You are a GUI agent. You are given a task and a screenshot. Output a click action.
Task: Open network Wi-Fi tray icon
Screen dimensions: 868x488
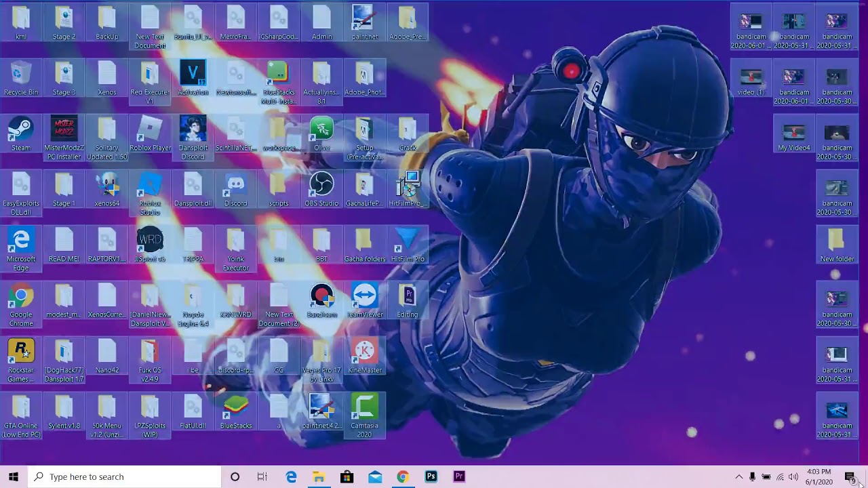tap(780, 477)
